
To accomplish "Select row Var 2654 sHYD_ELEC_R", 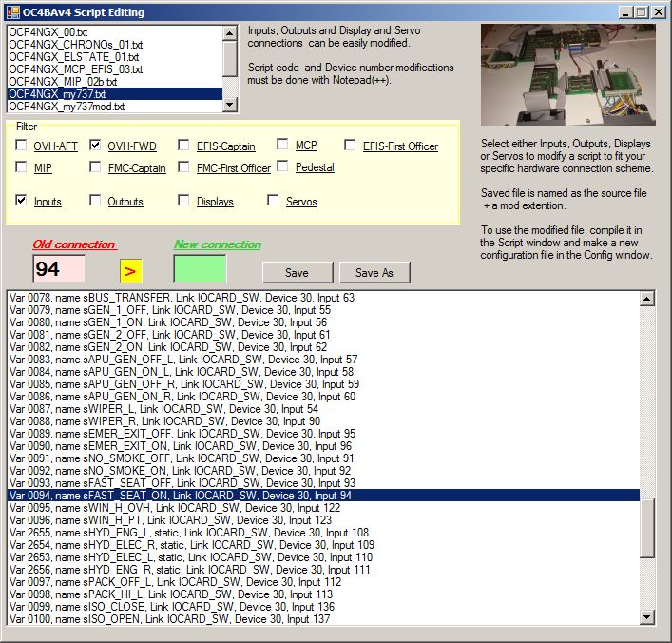I will pyautogui.click(x=323, y=545).
